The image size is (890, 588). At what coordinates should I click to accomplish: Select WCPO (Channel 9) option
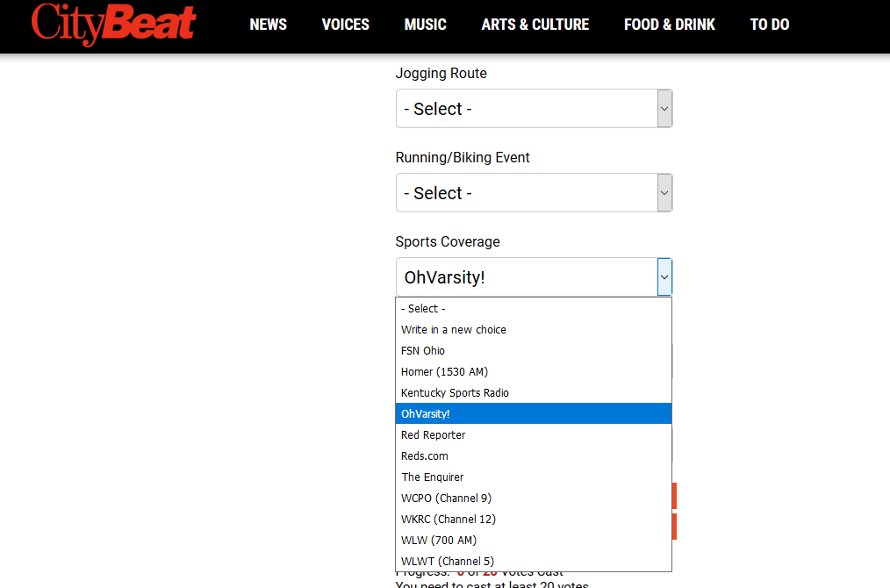click(x=534, y=498)
